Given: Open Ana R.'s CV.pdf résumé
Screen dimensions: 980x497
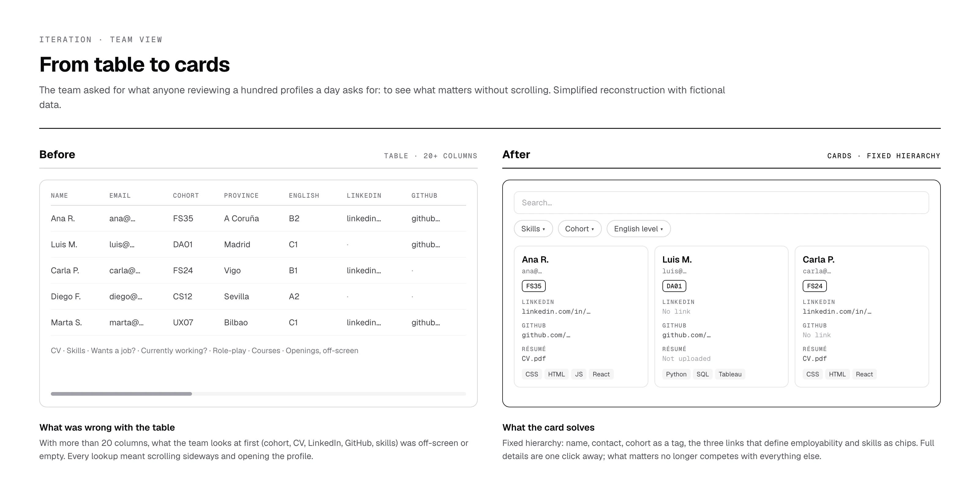Looking at the screenshot, I should click(534, 359).
